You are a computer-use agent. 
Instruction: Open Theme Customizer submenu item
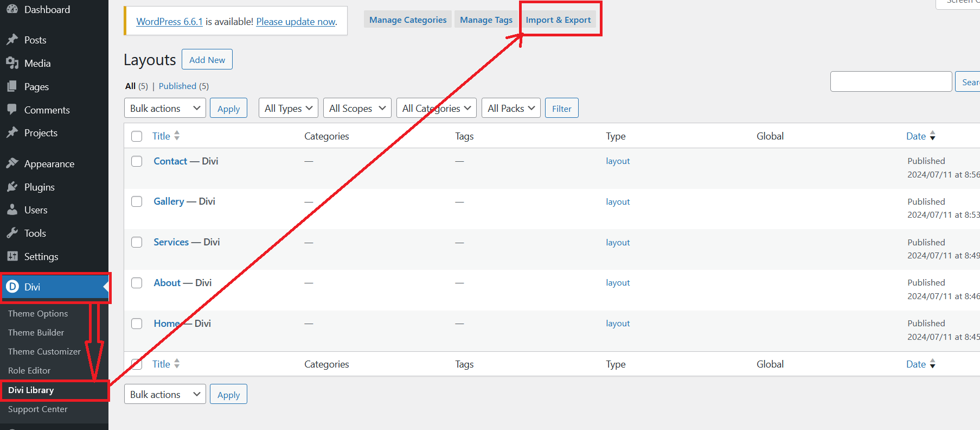pos(44,351)
